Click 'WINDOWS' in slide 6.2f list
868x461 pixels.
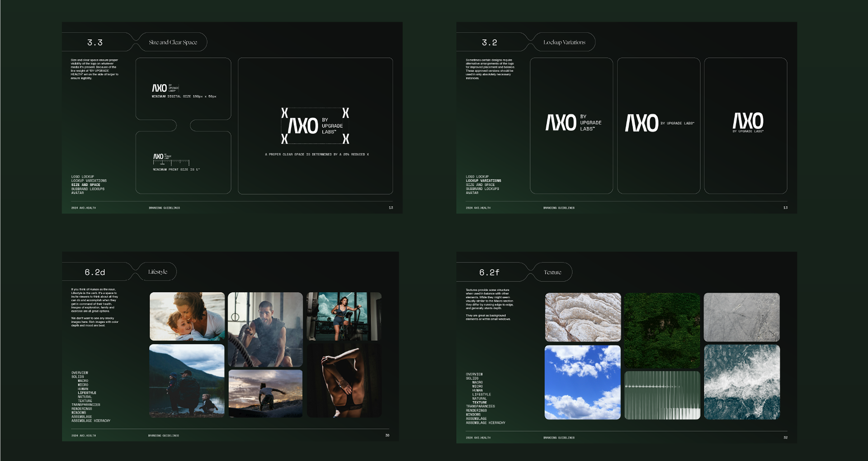(x=473, y=414)
